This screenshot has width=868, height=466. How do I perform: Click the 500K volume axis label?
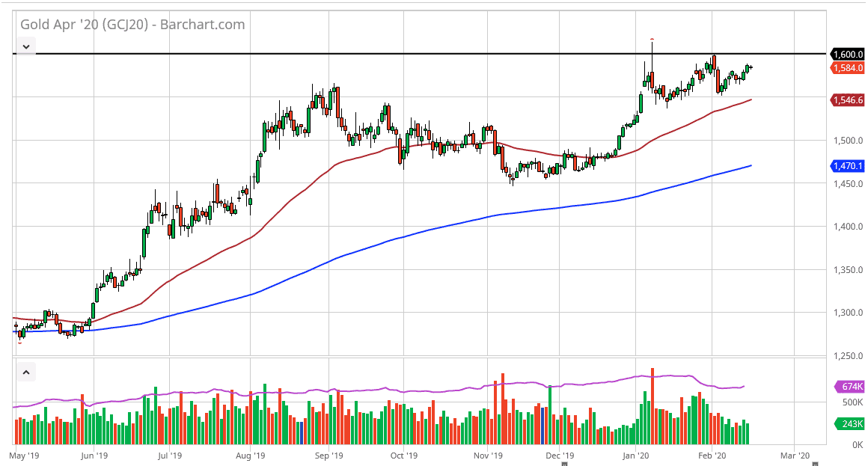click(x=852, y=402)
